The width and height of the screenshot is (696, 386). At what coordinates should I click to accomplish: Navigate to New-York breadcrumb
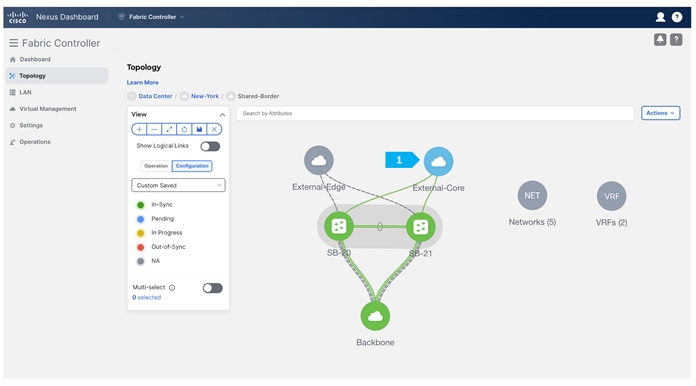click(205, 96)
